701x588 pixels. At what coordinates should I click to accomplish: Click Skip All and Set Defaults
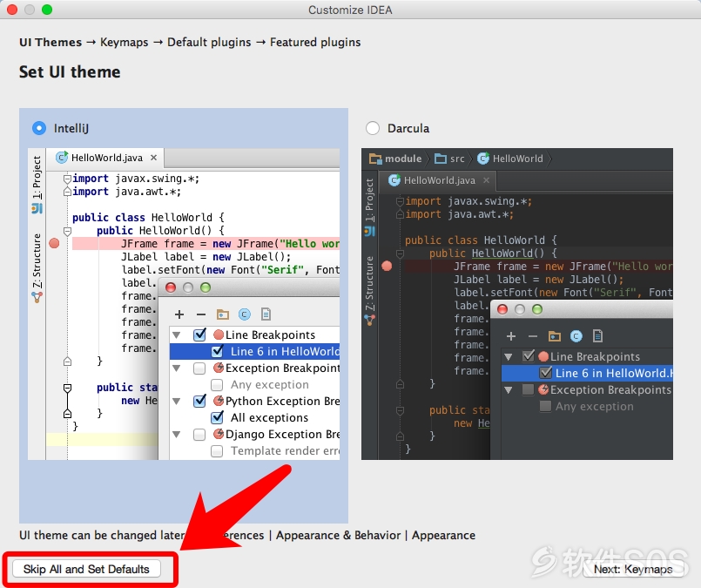coord(86,569)
